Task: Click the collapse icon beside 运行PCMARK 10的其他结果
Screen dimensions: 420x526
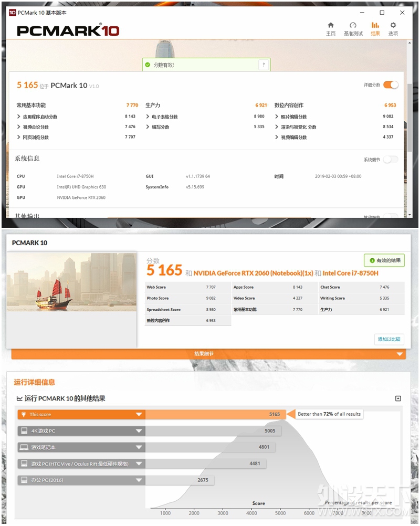Action: point(398,398)
